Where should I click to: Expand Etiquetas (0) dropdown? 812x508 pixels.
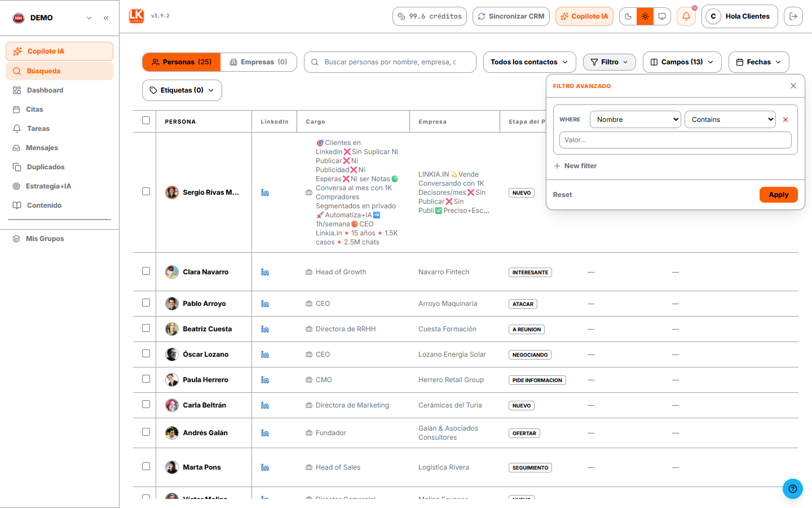(182, 90)
